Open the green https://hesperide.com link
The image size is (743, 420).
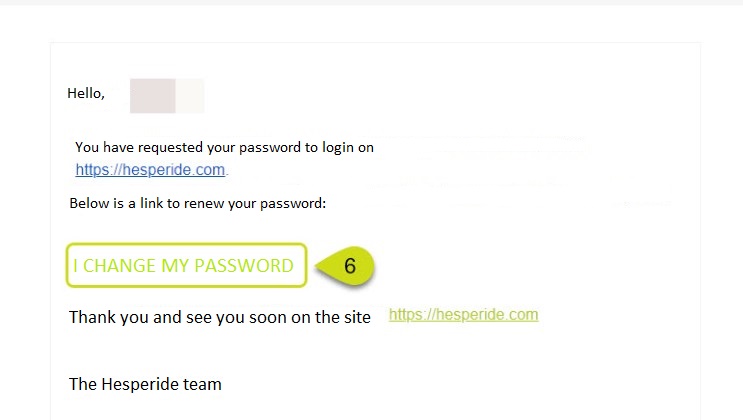click(463, 315)
